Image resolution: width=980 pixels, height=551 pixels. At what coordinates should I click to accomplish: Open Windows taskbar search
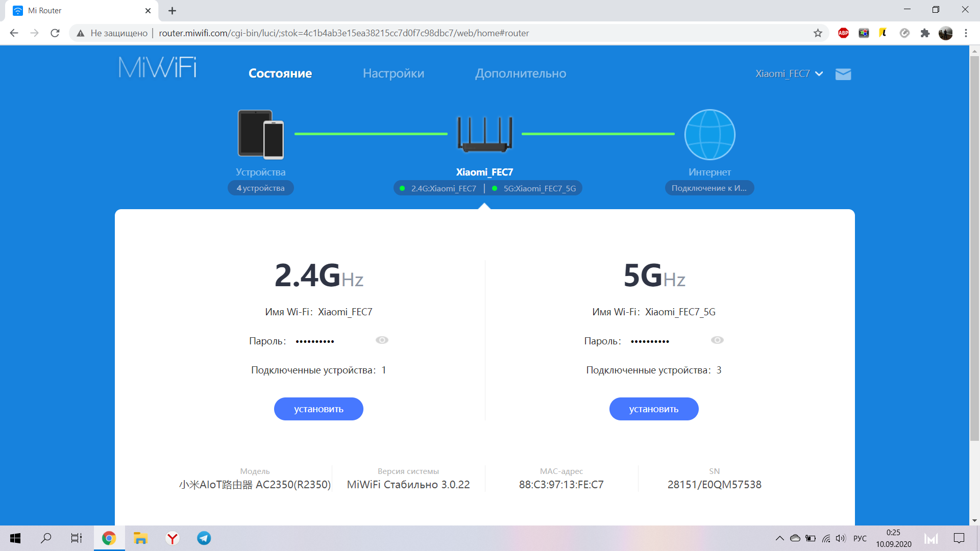(x=46, y=538)
